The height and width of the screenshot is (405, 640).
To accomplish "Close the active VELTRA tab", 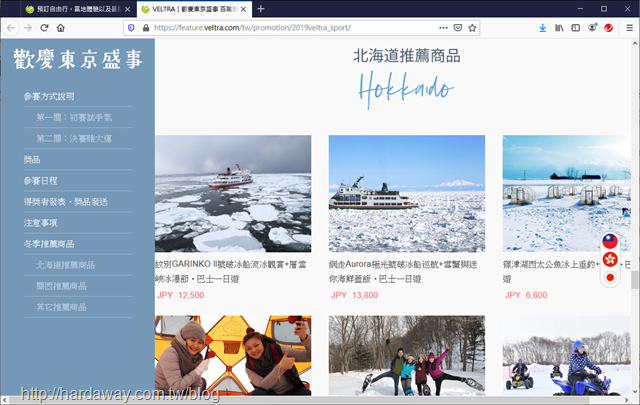I will pos(243,9).
